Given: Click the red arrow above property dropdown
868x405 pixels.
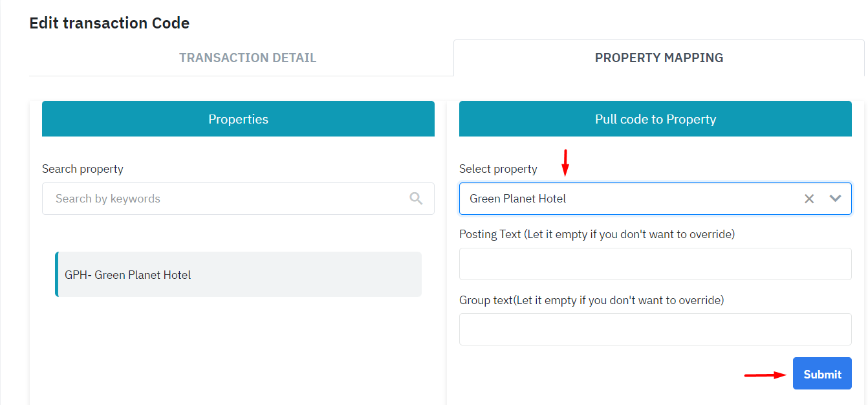Looking at the screenshot, I should (565, 162).
